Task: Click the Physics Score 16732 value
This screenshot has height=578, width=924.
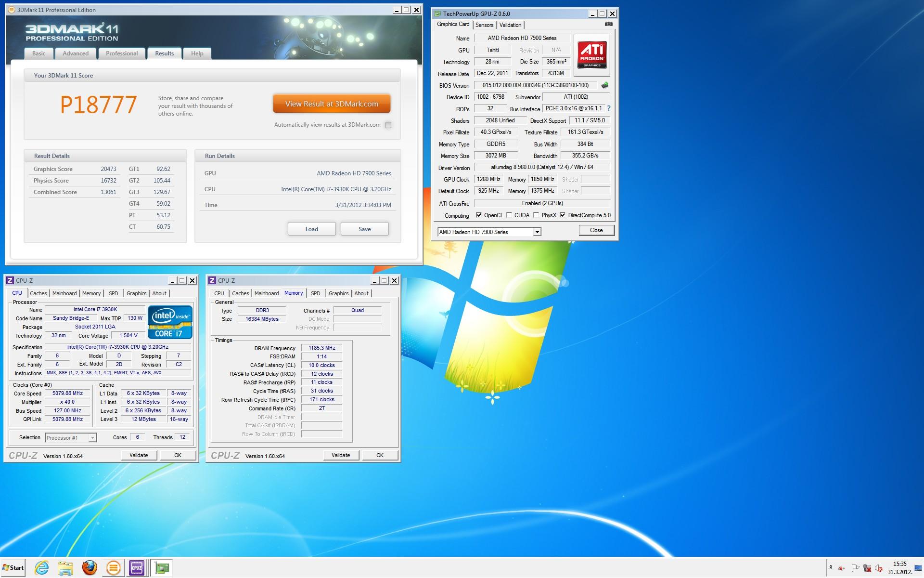Action: pyautogui.click(x=109, y=181)
